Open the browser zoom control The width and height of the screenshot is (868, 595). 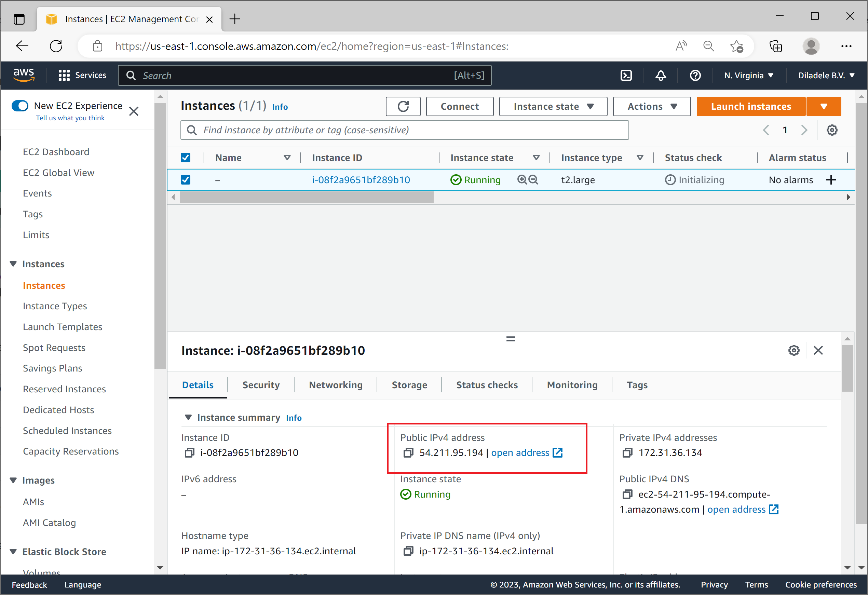(708, 46)
